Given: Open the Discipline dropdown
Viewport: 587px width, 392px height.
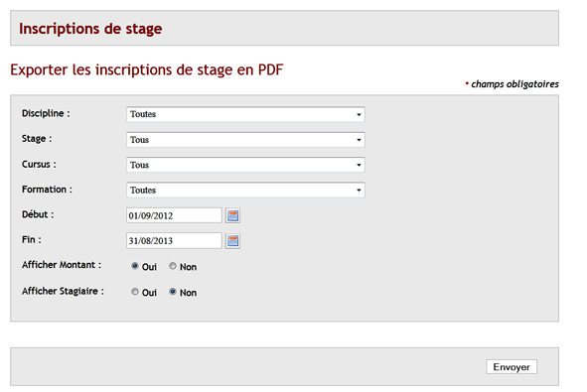Looking at the screenshot, I should (245, 114).
